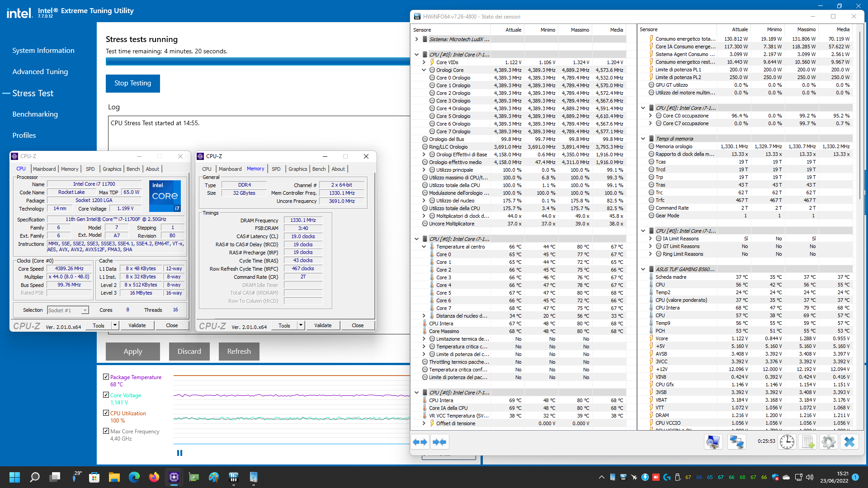868x488 pixels.
Task: Click CPU-Z icon in Memory window title
Action: click(x=201, y=156)
